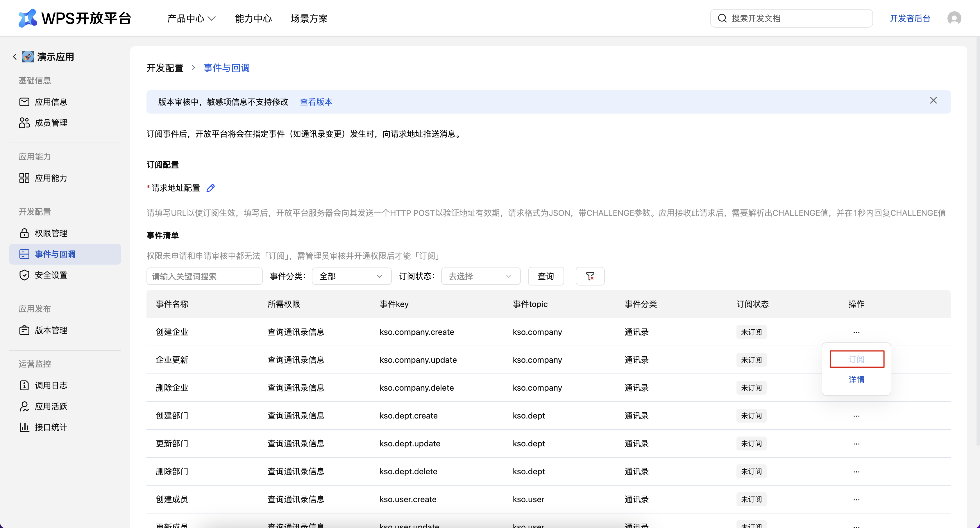
Task: Select 订阅 in the popup menu
Action: click(x=856, y=359)
